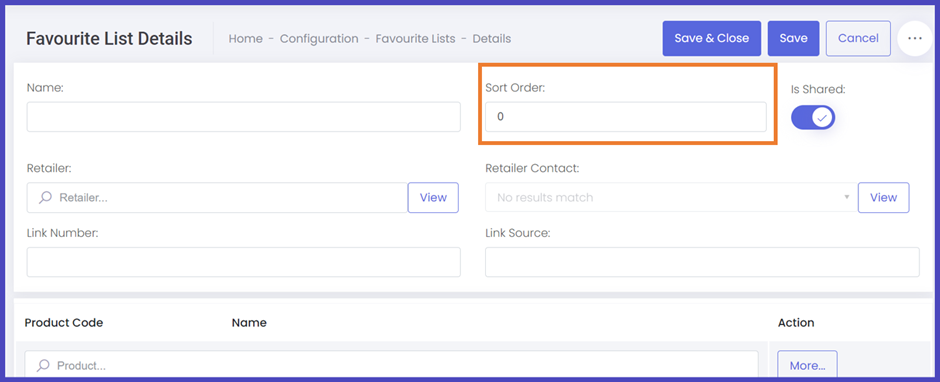Click the Product search field
The image size is (940, 382).
391,365
